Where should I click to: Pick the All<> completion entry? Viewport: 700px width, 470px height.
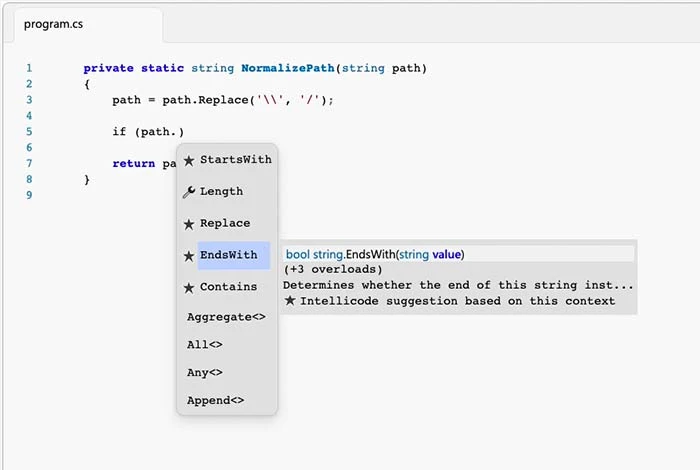[x=204, y=345]
